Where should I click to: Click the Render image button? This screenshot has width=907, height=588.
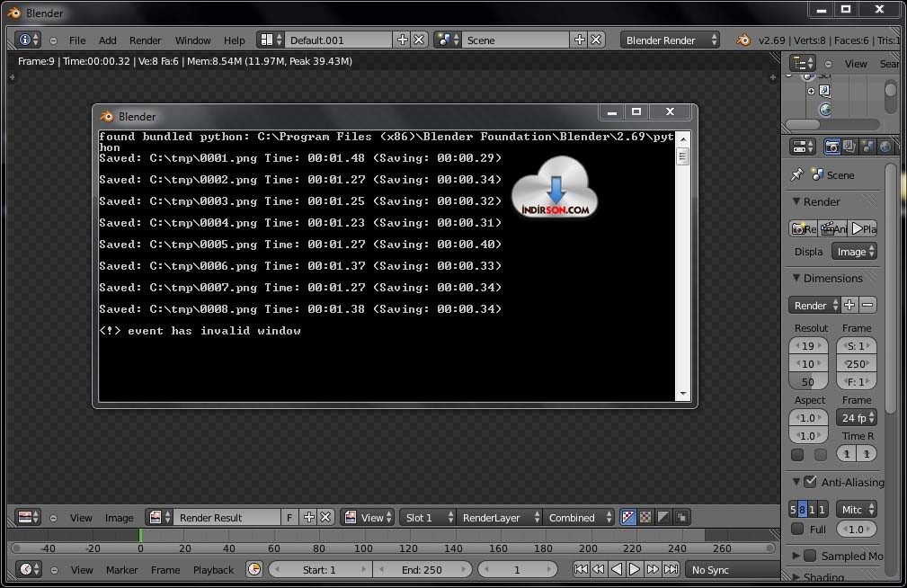pos(804,228)
